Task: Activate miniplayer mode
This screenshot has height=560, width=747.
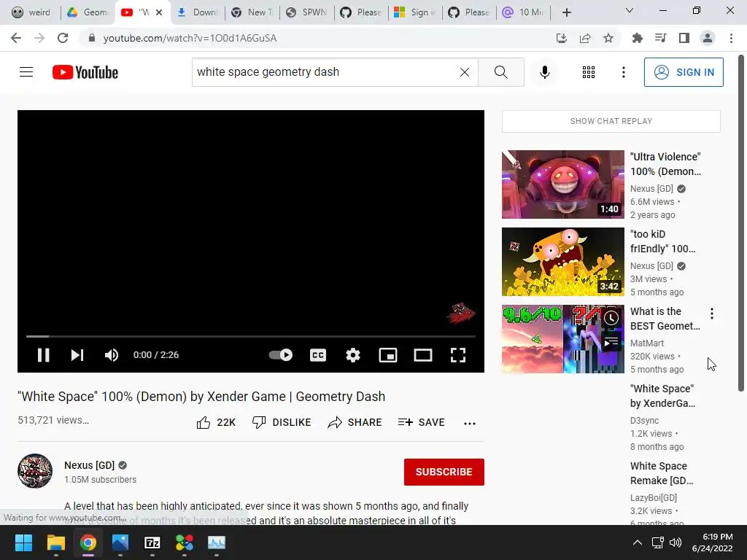Action: (388, 355)
